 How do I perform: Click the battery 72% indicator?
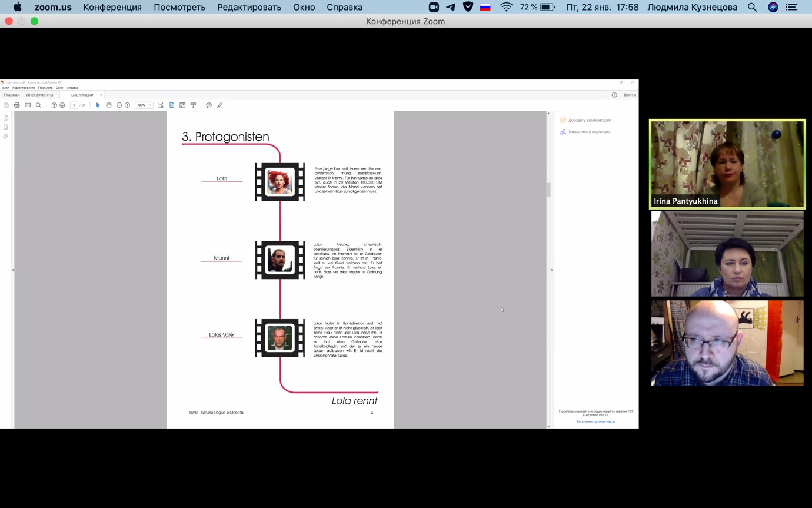point(537,7)
